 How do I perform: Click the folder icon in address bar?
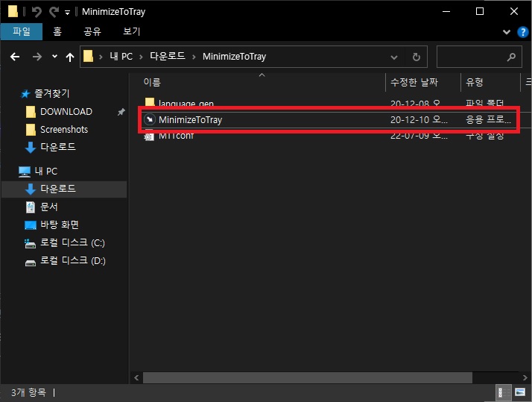[x=88, y=56]
